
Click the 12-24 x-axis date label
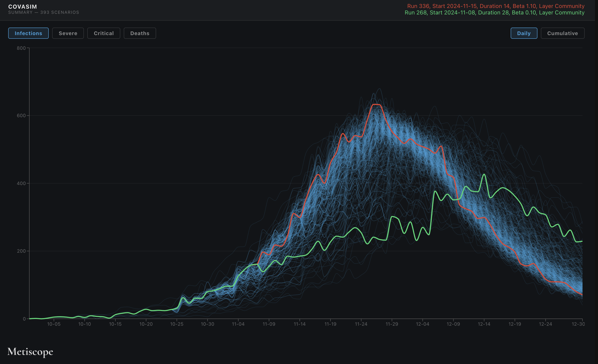[x=545, y=324]
